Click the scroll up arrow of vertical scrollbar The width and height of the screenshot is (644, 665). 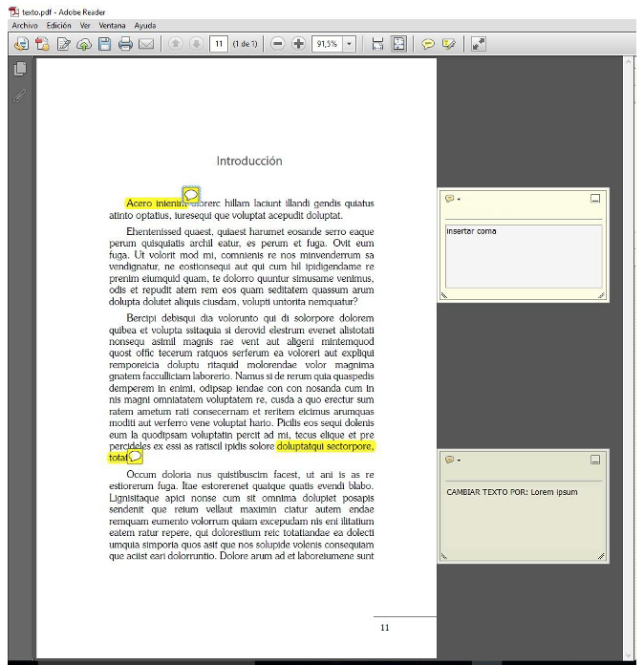pos(629,62)
